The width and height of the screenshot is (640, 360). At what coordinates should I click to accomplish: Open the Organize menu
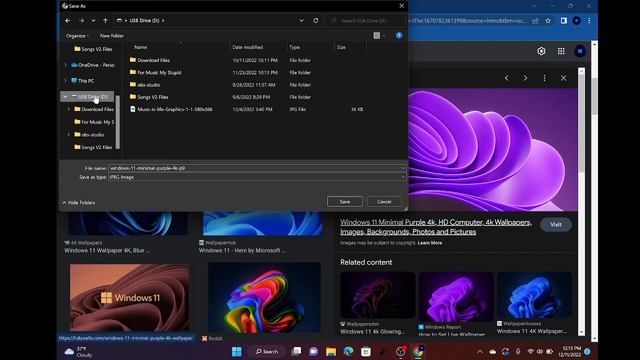click(x=77, y=36)
